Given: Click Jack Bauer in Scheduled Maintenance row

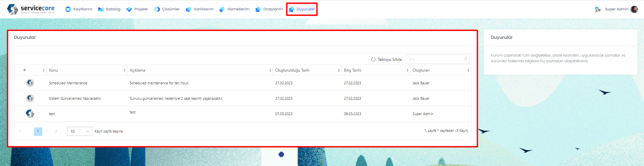Looking at the screenshot, I should (x=421, y=83).
